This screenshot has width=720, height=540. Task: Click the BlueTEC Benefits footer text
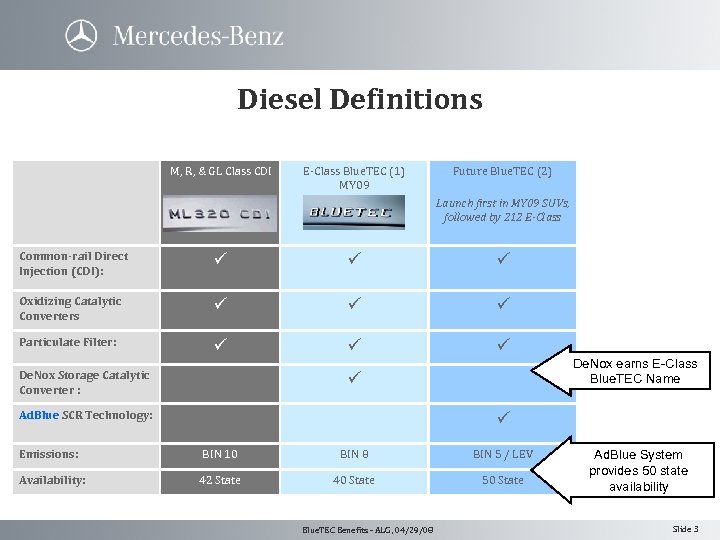[367, 530]
